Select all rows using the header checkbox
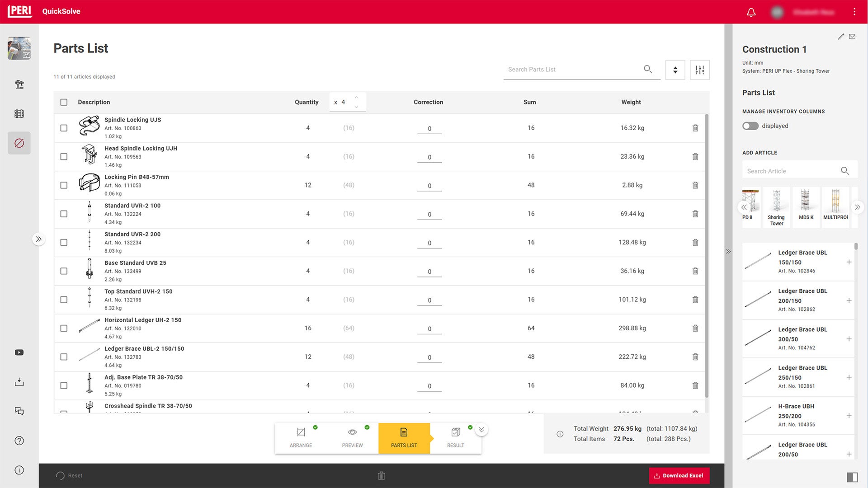 pos(64,102)
